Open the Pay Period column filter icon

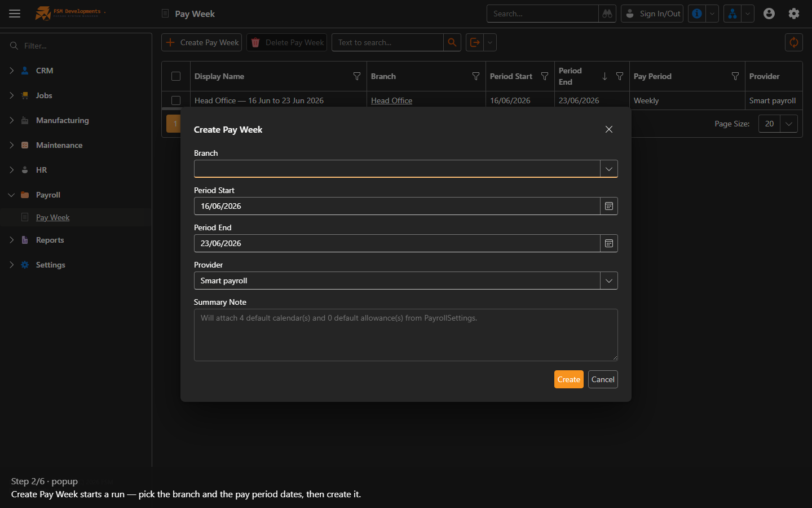click(735, 76)
